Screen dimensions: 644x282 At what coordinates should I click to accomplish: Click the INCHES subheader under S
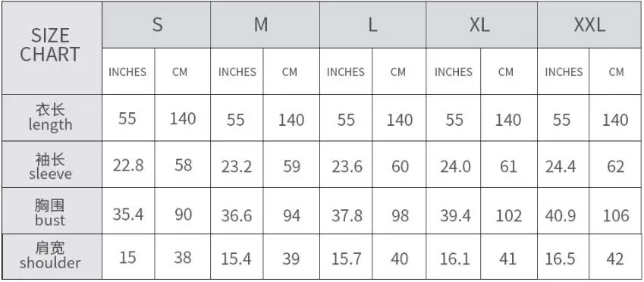click(128, 71)
